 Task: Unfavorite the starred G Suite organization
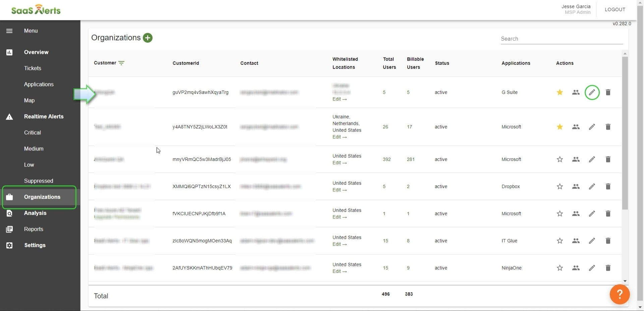(559, 92)
